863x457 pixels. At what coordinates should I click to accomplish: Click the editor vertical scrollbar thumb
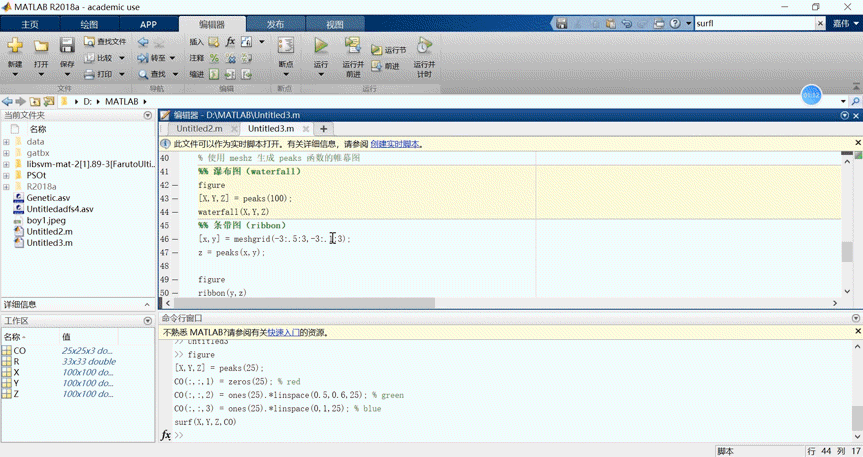coord(847,252)
